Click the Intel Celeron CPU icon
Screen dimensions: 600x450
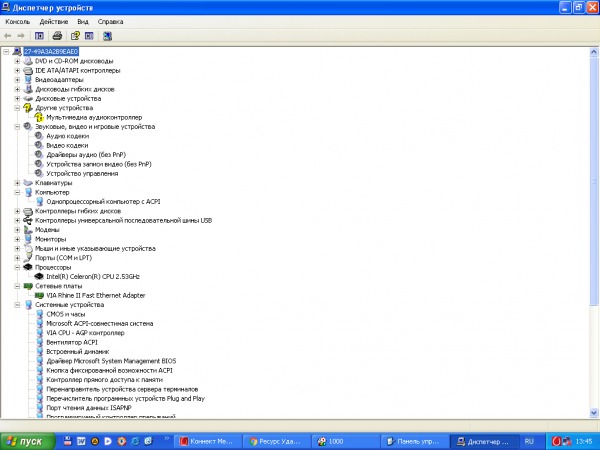39,276
